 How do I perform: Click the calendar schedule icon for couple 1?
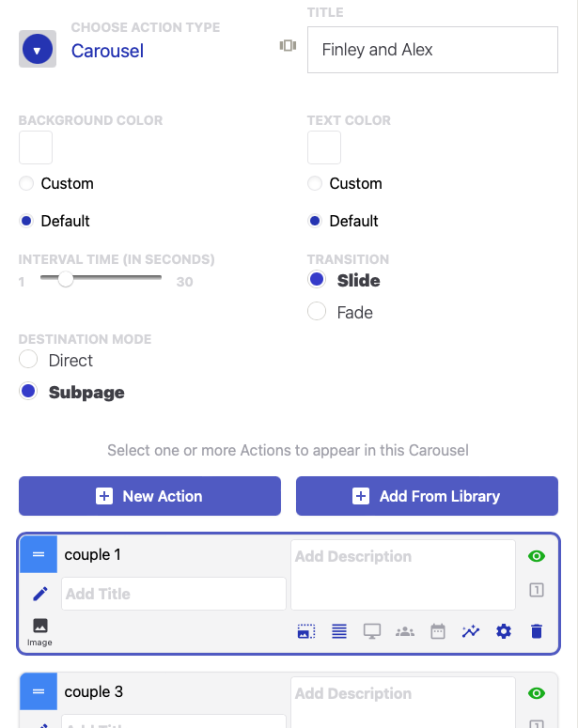coord(438,631)
